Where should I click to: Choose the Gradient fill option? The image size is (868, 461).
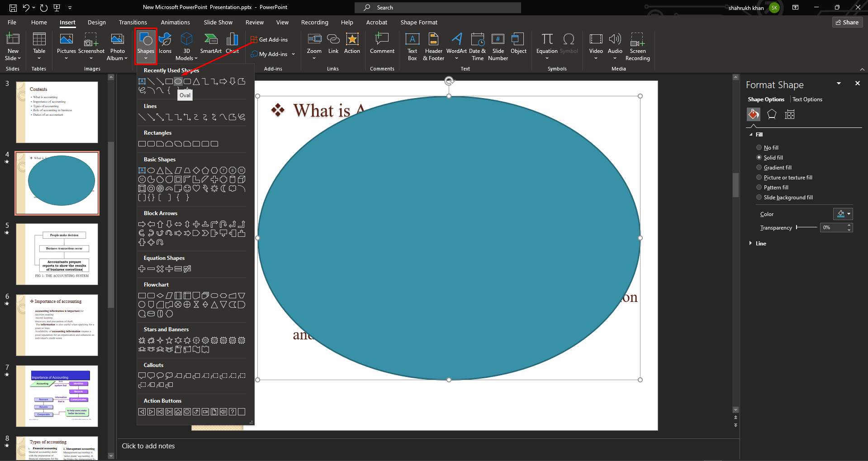759,168
